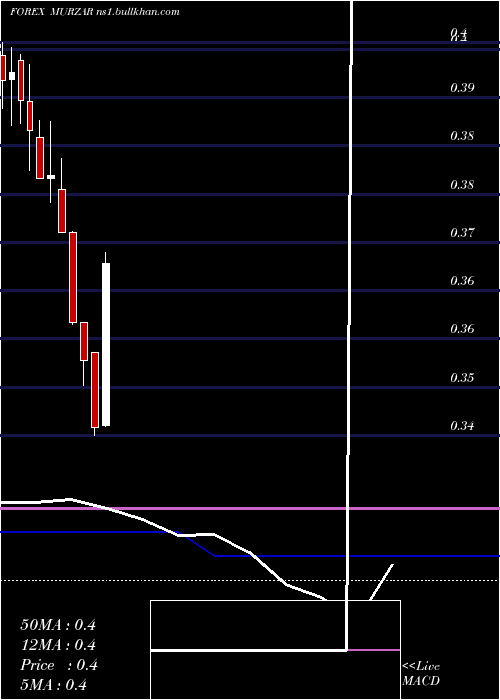The height and width of the screenshot is (700, 500).
Task: Click the 12MA : 0.4 reading
Action: (x=58, y=645)
